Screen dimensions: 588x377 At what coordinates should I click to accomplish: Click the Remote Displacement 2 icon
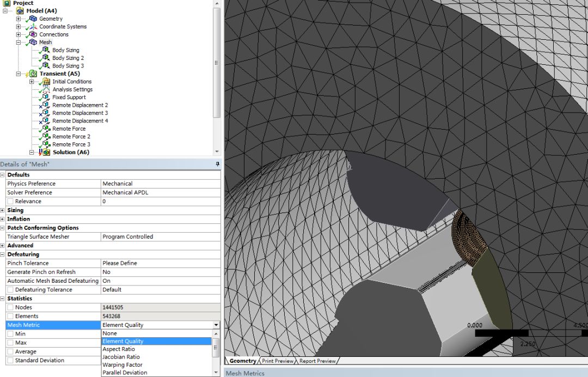[46, 105]
